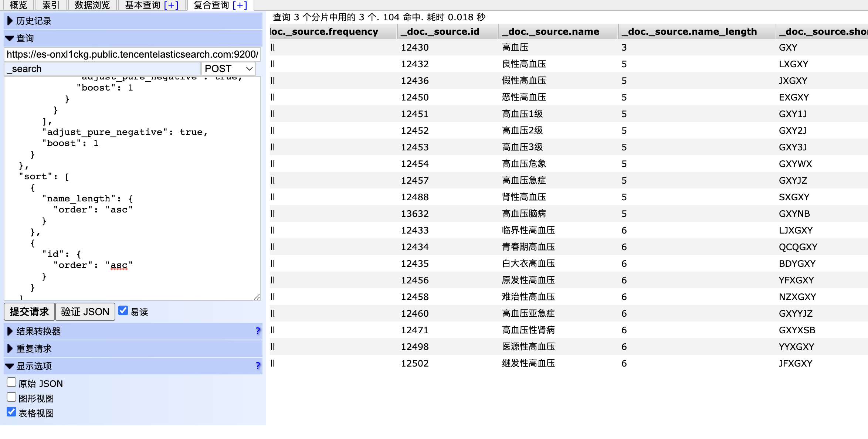
Task: Open the 索引 tab
Action: coord(51,5)
